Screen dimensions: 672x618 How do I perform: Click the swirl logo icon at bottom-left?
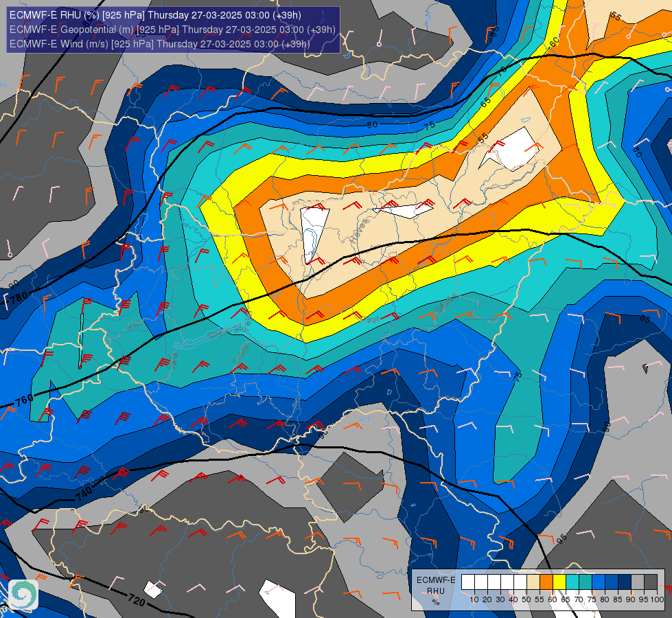coord(23,594)
